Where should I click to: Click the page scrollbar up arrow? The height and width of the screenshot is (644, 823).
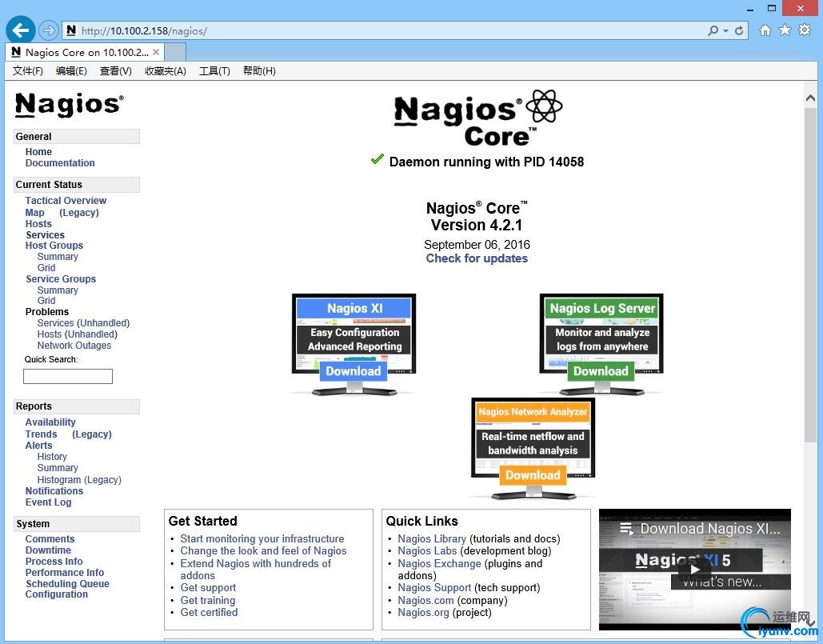810,98
